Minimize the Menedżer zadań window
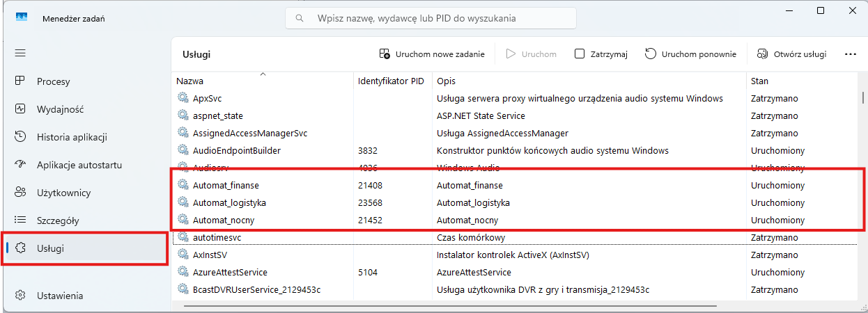Screen dimensions: 868x313 pos(789,10)
